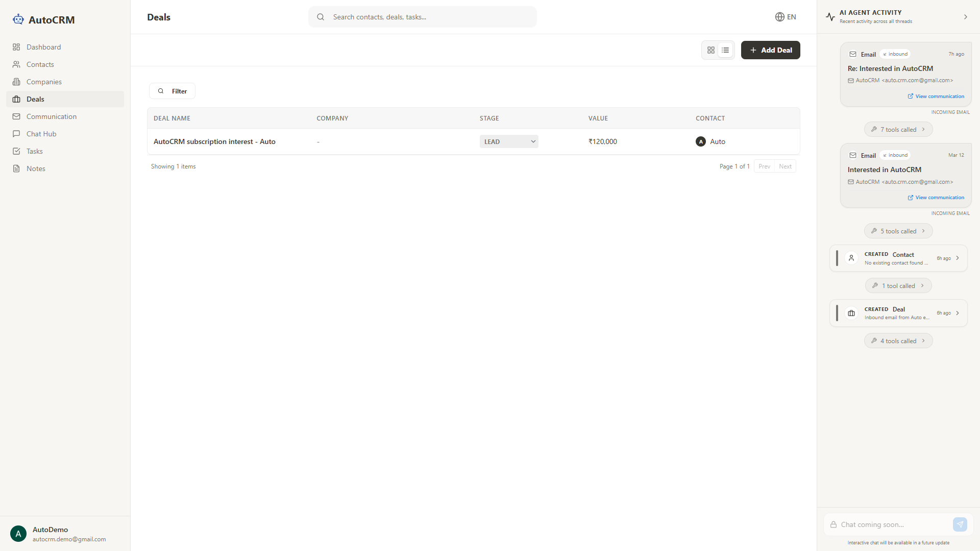Click the DEAL NAME column header
This screenshot has width=980, height=551.
(x=172, y=118)
